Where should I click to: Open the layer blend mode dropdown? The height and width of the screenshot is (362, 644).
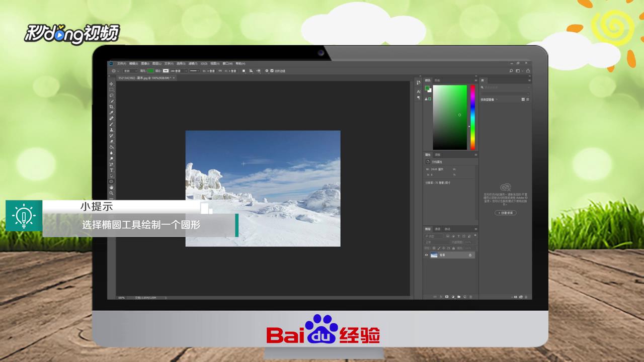tap(437, 242)
